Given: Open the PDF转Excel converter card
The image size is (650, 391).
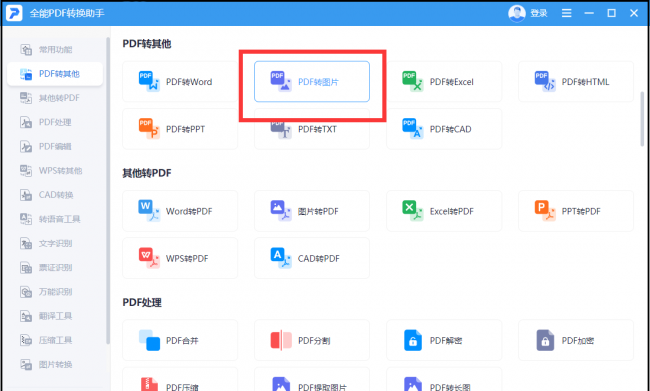Looking at the screenshot, I should 444,82.
